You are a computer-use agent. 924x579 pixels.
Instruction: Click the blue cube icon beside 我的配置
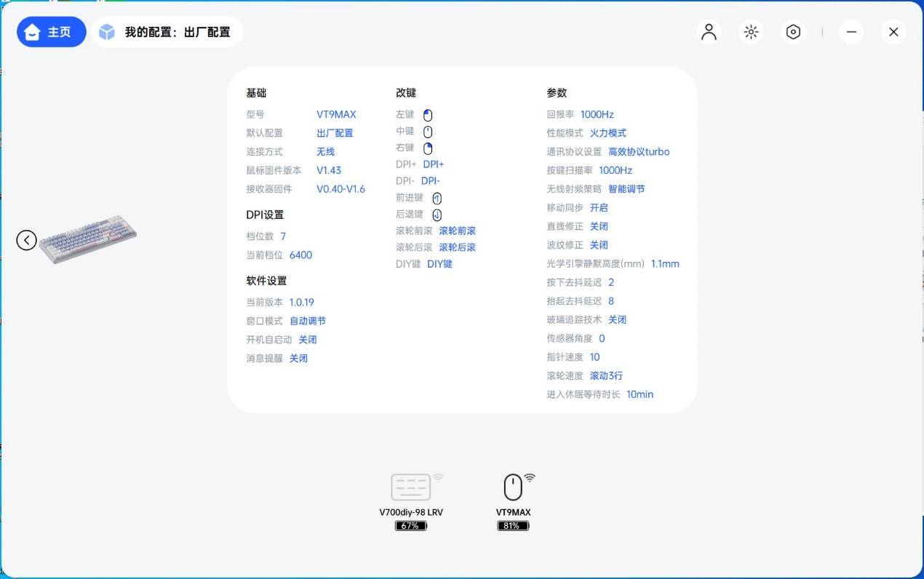coord(107,32)
